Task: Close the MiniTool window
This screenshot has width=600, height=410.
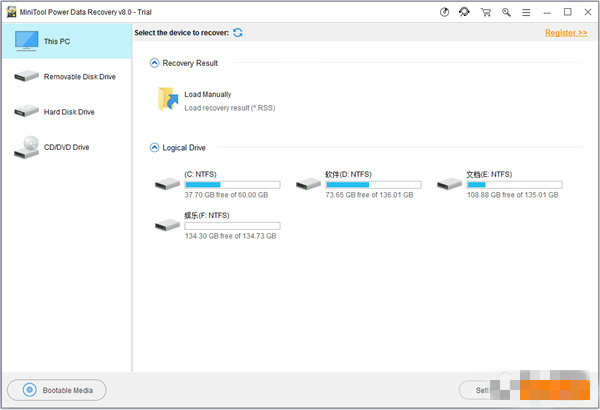Action: click(x=588, y=12)
